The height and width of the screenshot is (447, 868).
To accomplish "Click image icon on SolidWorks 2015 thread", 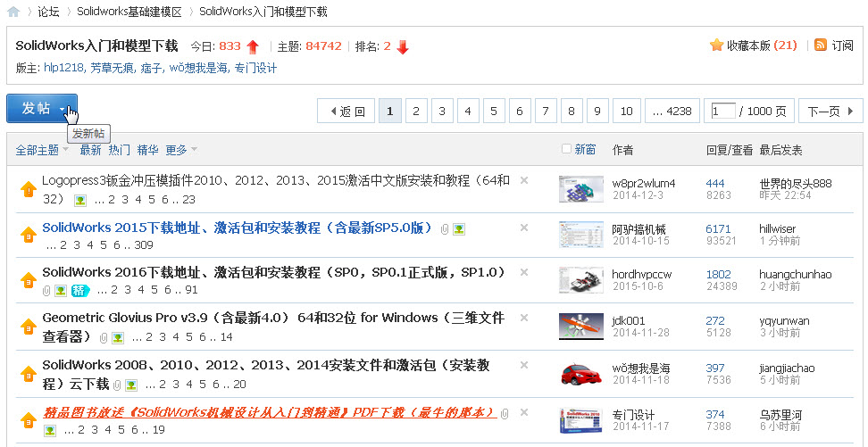I will [458, 229].
